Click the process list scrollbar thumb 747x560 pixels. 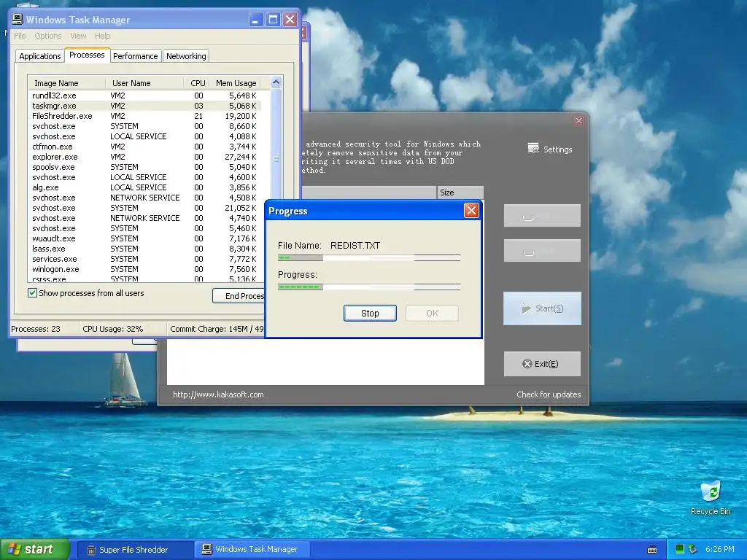pos(276,158)
